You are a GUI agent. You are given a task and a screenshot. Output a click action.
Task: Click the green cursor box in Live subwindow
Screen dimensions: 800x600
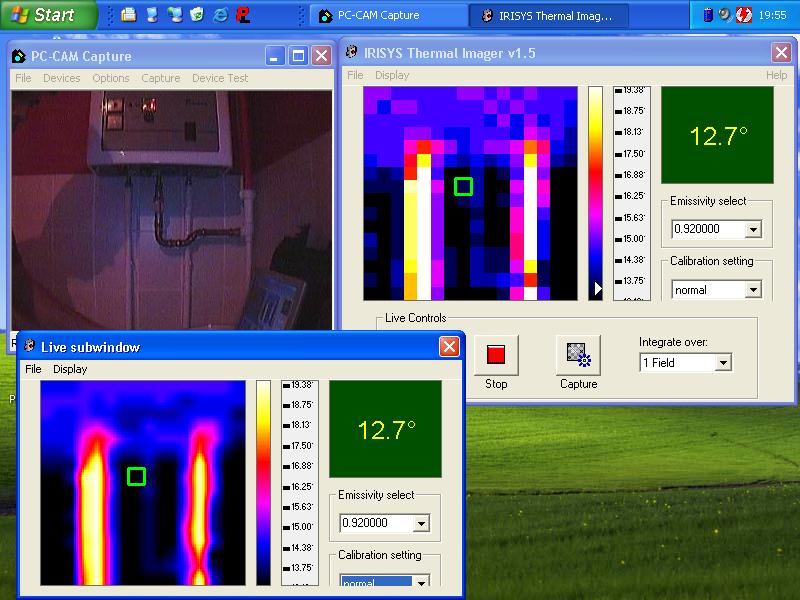(x=136, y=476)
